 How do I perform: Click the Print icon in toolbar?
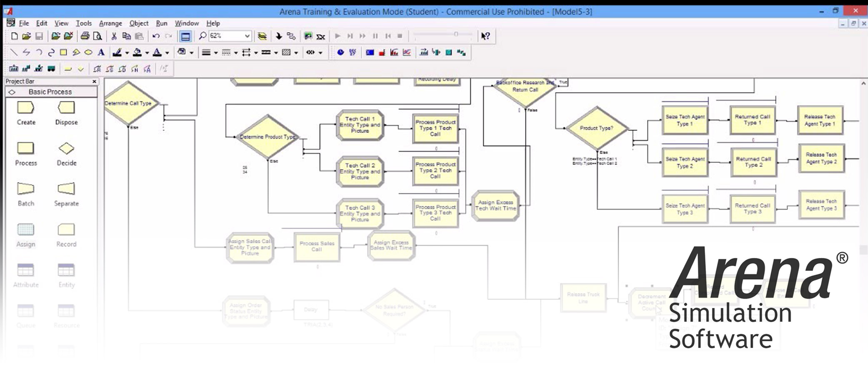click(x=85, y=36)
